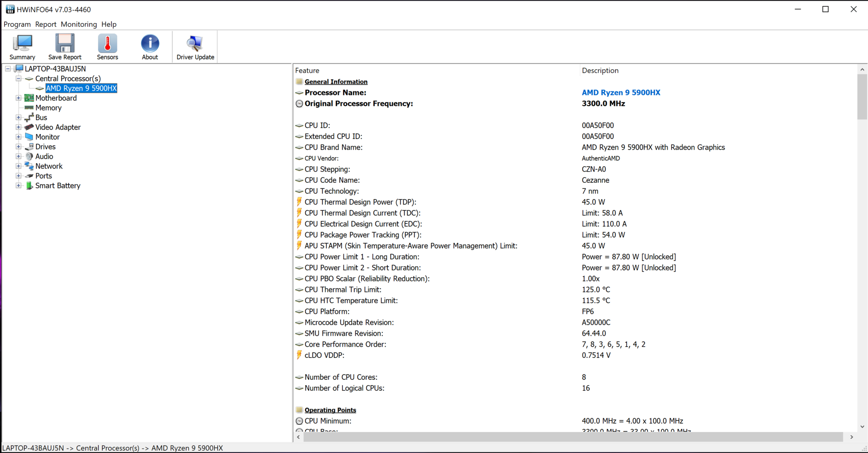Click the vertical scrollbar down arrow
Image resolution: width=868 pixels, height=453 pixels.
862,426
